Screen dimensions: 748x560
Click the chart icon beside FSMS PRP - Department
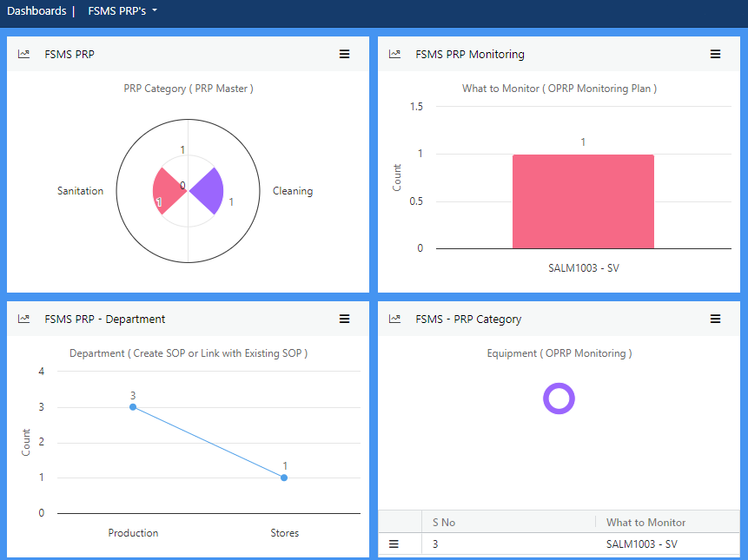pos(24,319)
